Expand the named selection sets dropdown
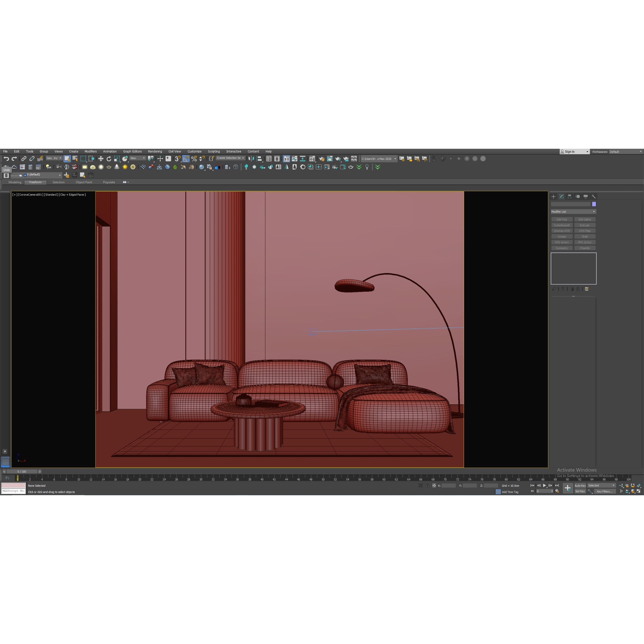Image resolution: width=644 pixels, height=644 pixels. click(243, 158)
